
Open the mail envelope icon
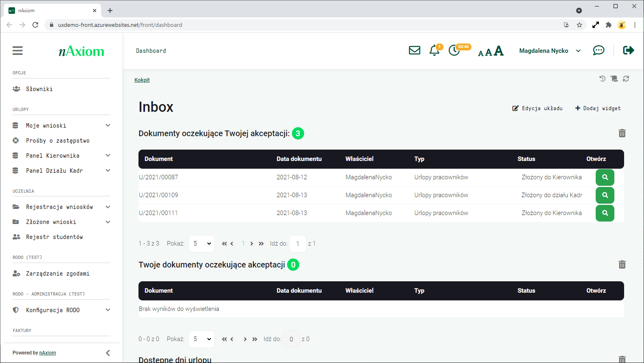pos(415,50)
